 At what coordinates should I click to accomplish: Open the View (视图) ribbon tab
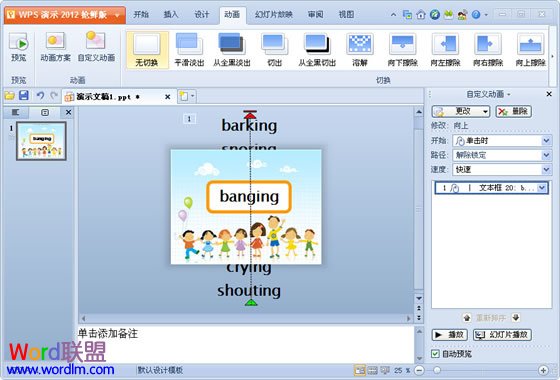[x=346, y=15]
